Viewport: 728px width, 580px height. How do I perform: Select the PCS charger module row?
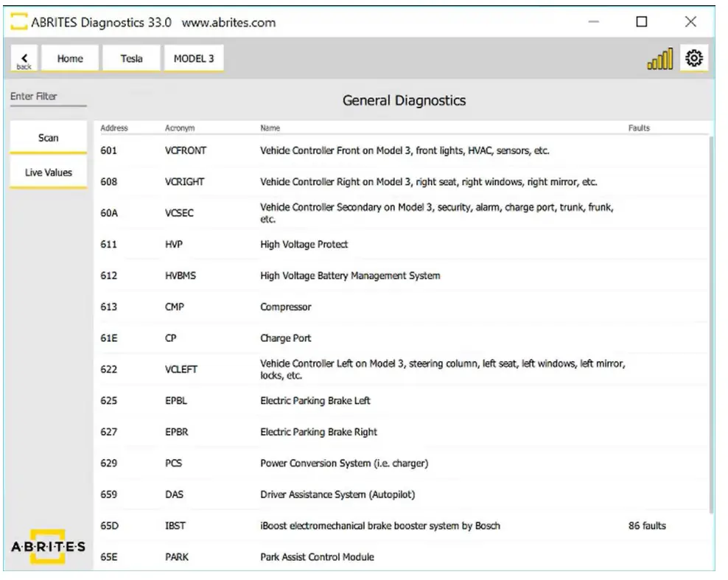368,463
